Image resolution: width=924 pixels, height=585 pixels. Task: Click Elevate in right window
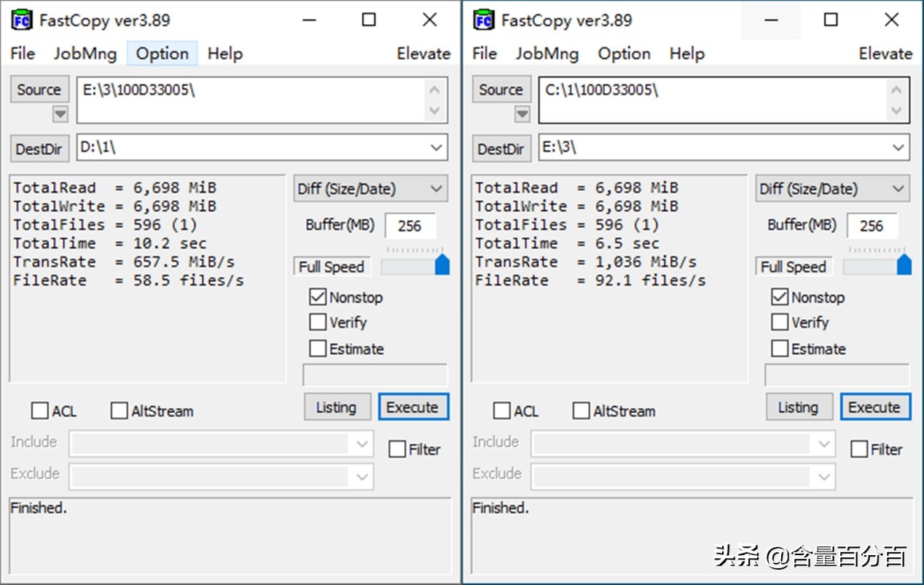[885, 53]
